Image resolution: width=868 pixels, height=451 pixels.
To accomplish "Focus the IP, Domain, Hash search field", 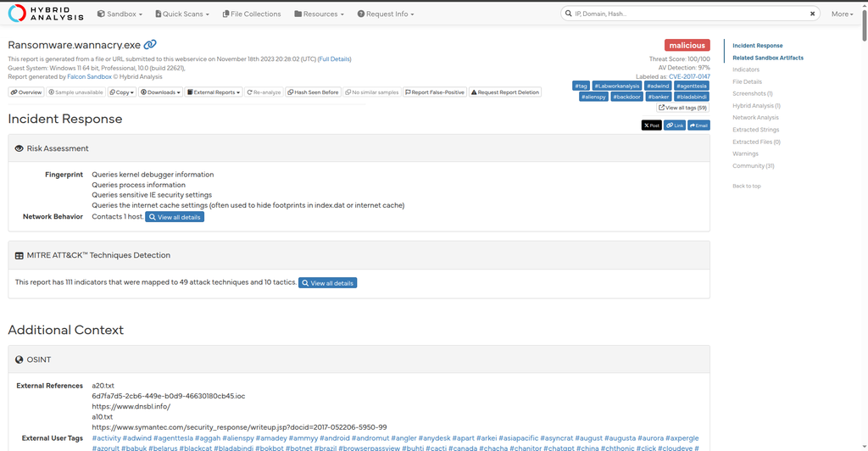I will (690, 14).
